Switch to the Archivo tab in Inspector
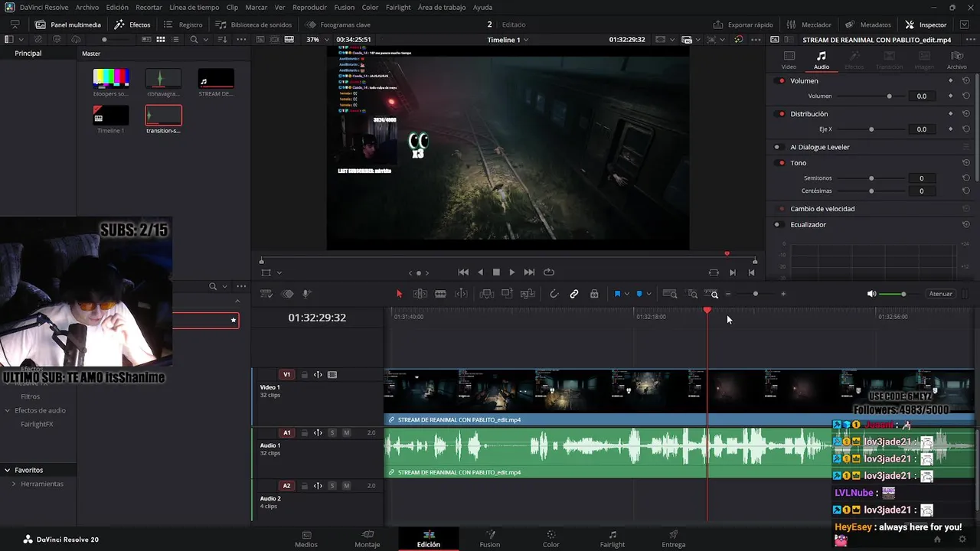Screen dimensions: 980x551 click(x=956, y=60)
